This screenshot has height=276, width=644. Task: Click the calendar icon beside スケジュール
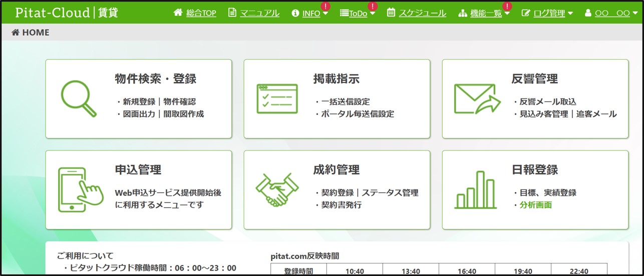click(x=391, y=13)
